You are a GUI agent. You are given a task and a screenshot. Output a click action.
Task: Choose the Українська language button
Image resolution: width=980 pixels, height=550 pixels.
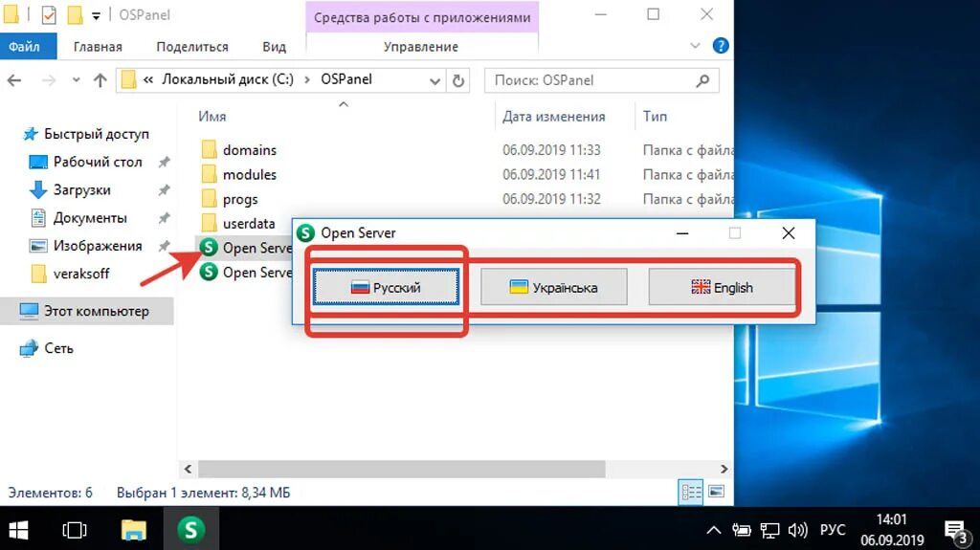coord(554,287)
